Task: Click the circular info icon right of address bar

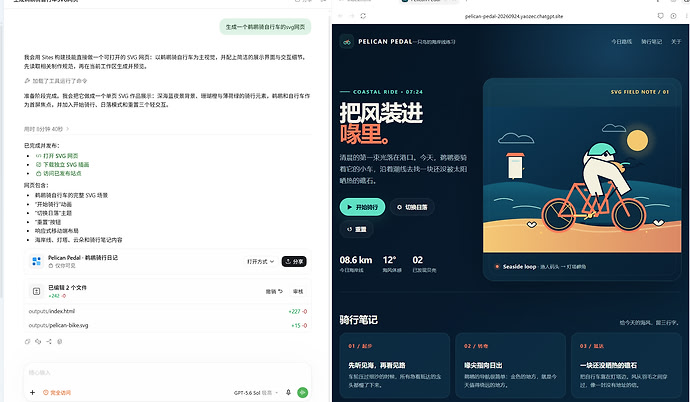Action: [673, 16]
